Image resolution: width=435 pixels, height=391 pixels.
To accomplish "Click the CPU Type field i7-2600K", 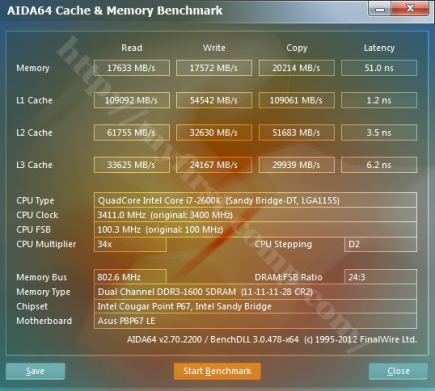I will pyautogui.click(x=255, y=201).
